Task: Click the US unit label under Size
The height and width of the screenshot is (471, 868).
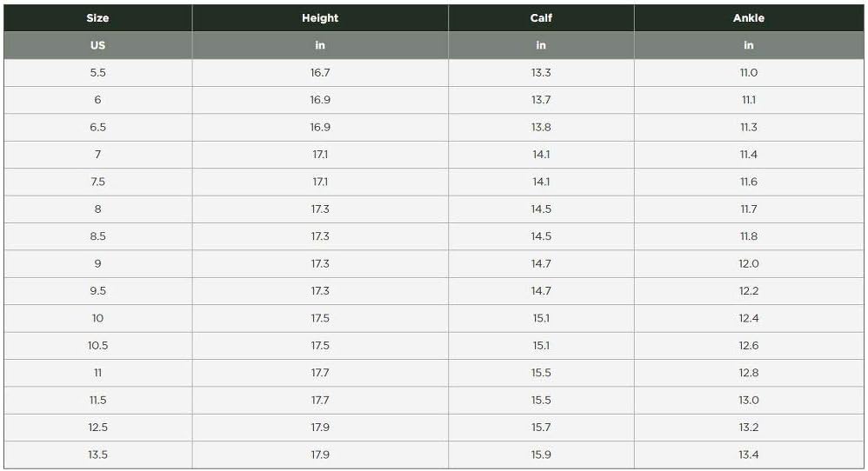Action: click(97, 45)
